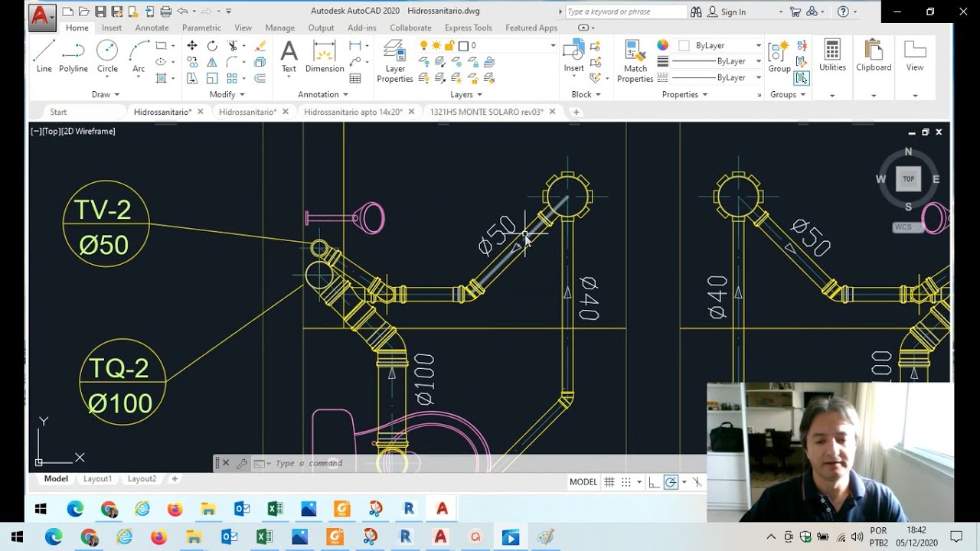Select the Offset tool
Image resolution: width=980 pixels, height=551 pixels.
pyautogui.click(x=260, y=78)
